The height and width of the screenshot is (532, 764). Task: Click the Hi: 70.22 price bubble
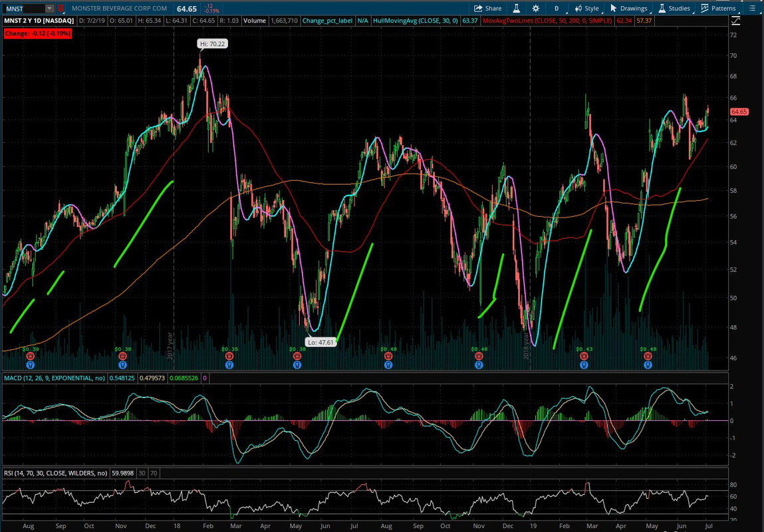tap(213, 44)
